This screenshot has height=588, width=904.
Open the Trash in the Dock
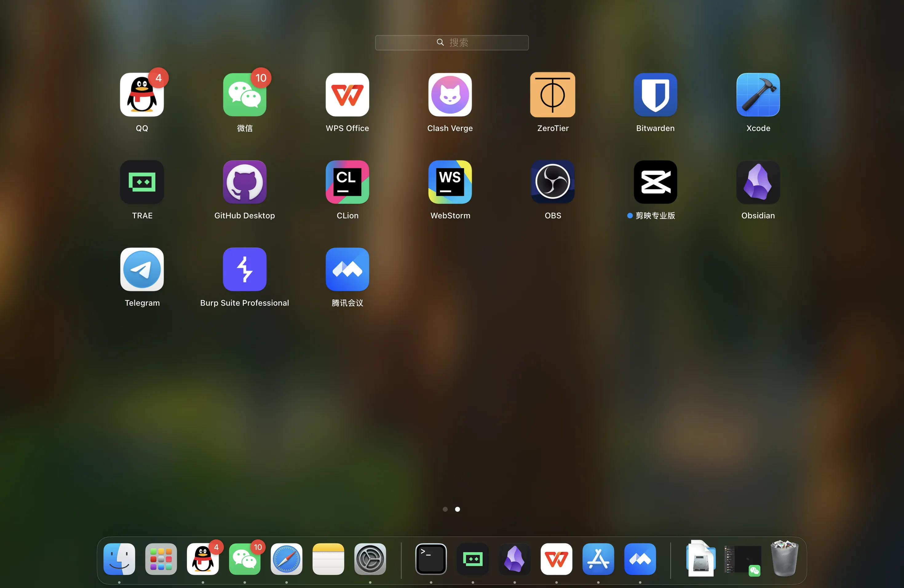click(784, 559)
